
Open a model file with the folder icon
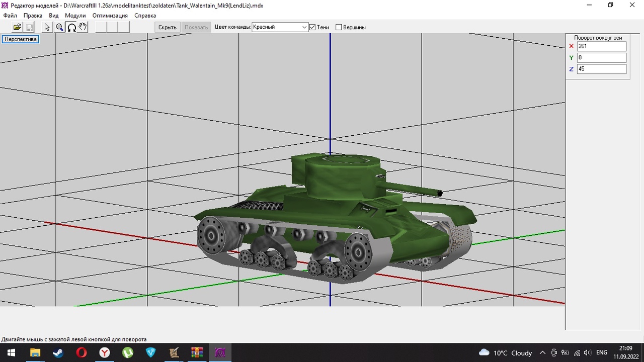click(x=17, y=27)
